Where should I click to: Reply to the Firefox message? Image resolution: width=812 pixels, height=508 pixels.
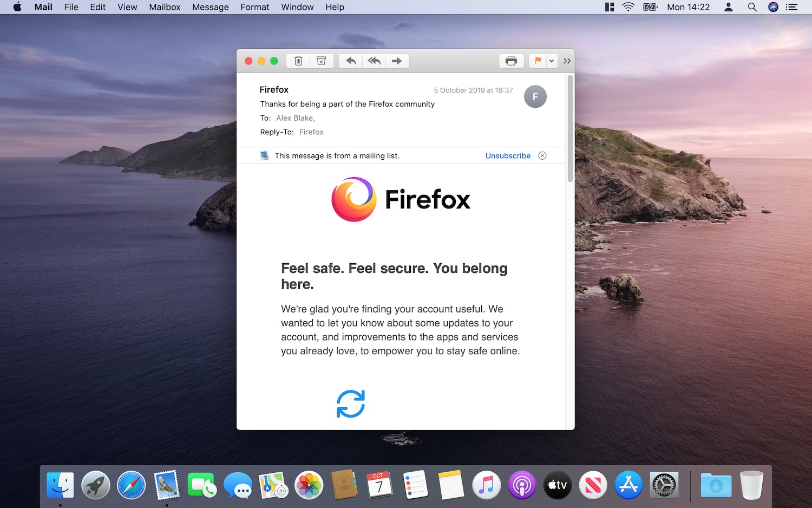click(x=350, y=61)
